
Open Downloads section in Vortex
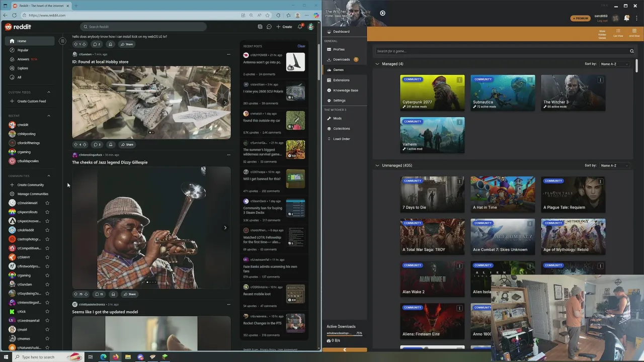341,59
